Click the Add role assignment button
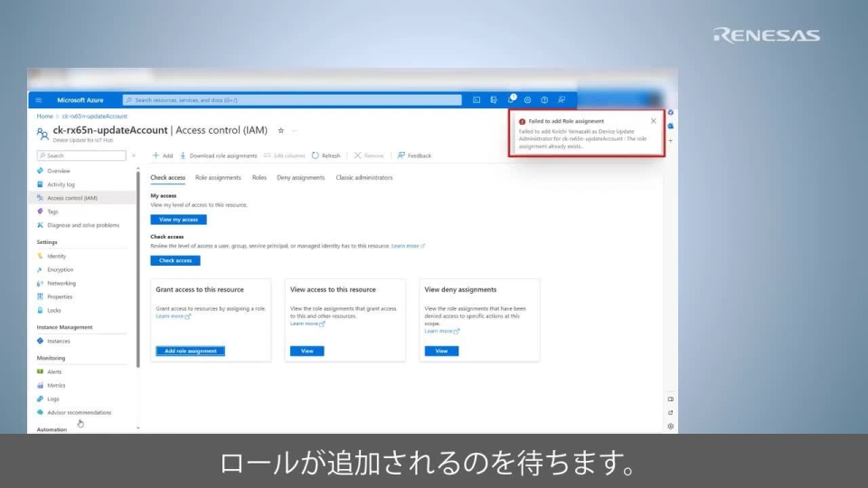Image resolution: width=868 pixels, height=488 pixels. (190, 351)
